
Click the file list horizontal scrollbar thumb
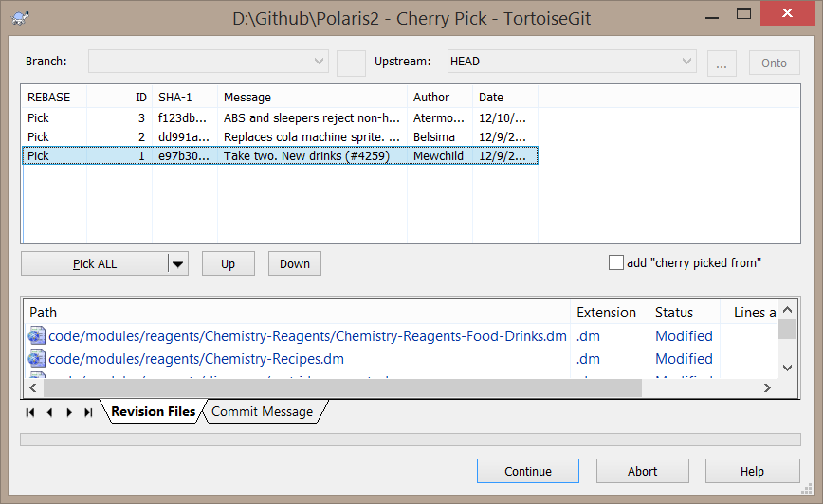pyautogui.click(x=342, y=388)
